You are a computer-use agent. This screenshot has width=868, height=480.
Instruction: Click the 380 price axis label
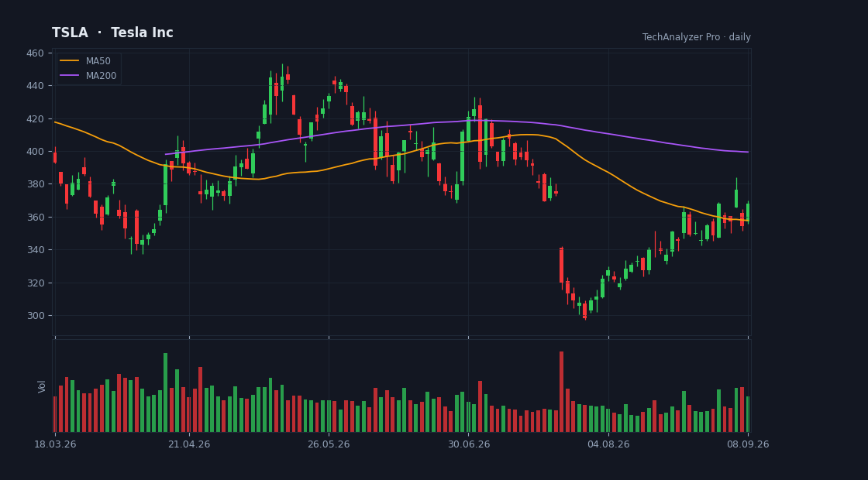(x=35, y=184)
